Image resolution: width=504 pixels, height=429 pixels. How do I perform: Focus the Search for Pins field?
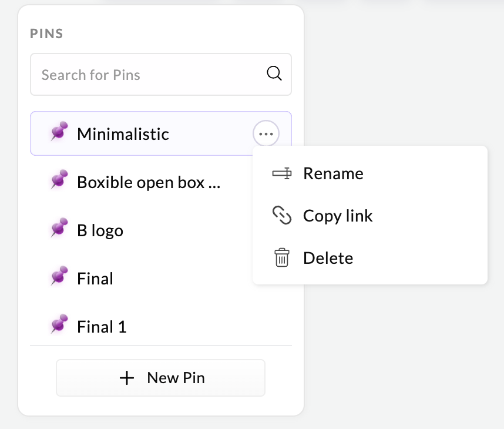[161, 74]
